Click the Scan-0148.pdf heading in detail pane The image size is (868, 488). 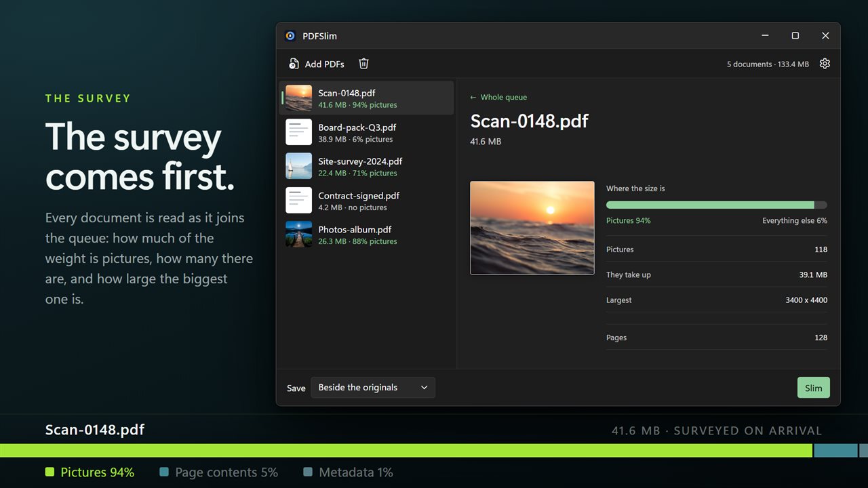(x=529, y=121)
